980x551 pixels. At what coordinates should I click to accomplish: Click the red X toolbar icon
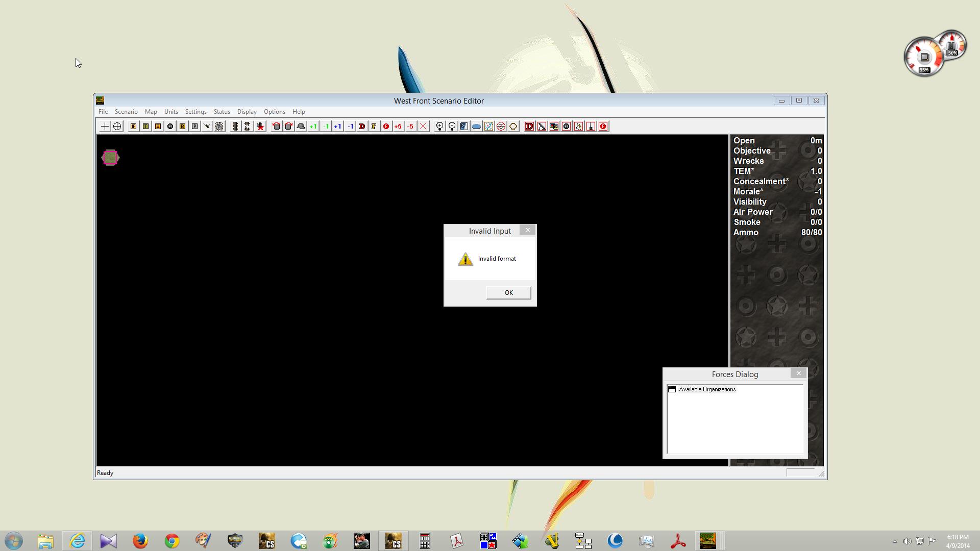coord(423,127)
